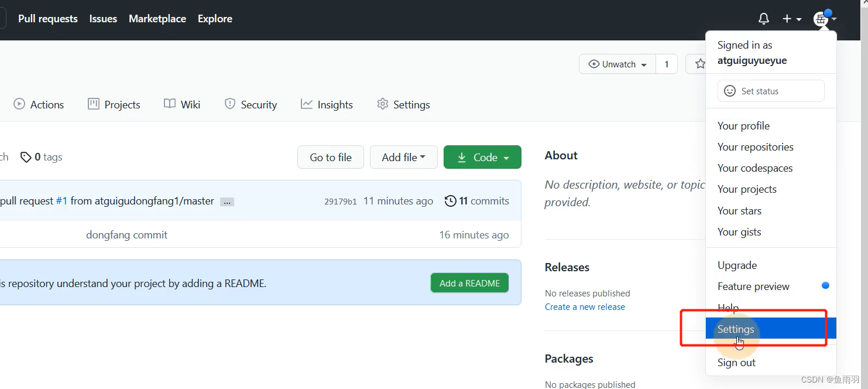This screenshot has width=868, height=389.
Task: Open Explore in the top navigation
Action: point(215,19)
